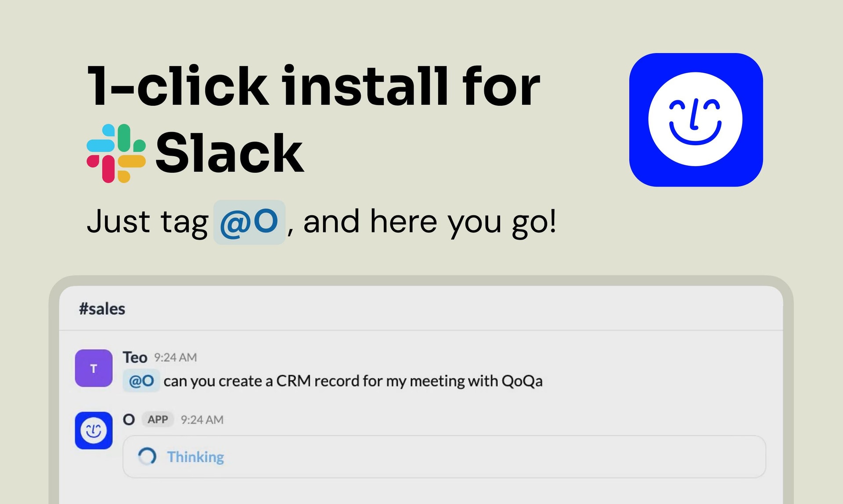Click the Thinking response box
Screen dimensions: 843x504
444,457
